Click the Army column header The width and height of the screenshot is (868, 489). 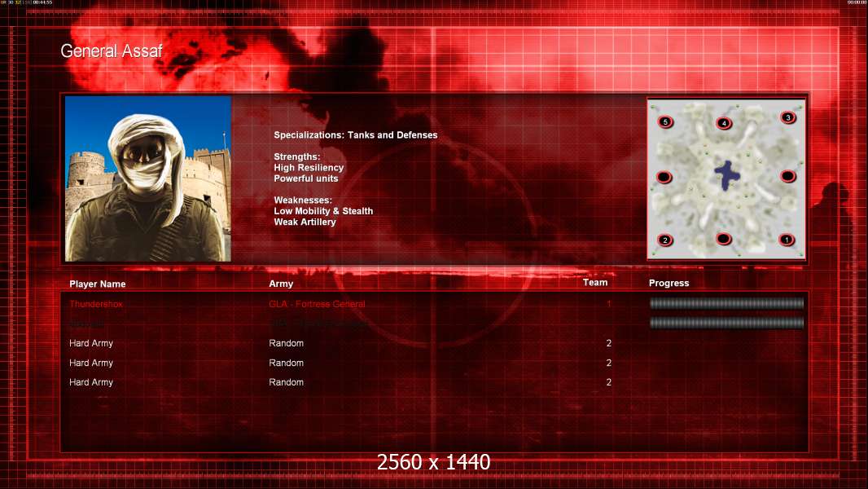coord(281,284)
